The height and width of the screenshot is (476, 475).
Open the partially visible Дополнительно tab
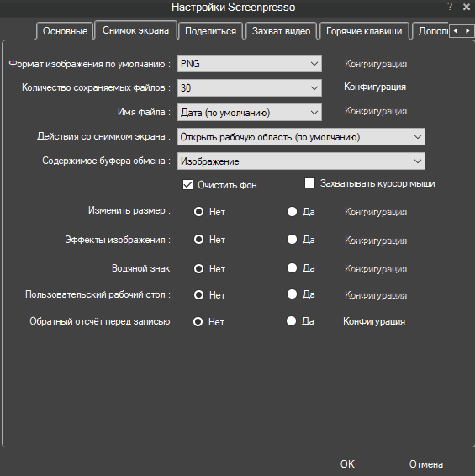(431, 31)
